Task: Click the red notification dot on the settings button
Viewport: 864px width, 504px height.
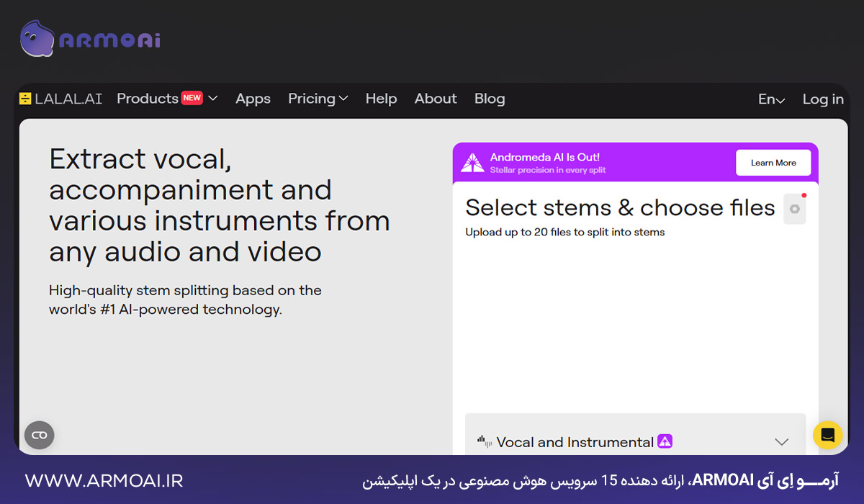Action: pyautogui.click(x=805, y=194)
